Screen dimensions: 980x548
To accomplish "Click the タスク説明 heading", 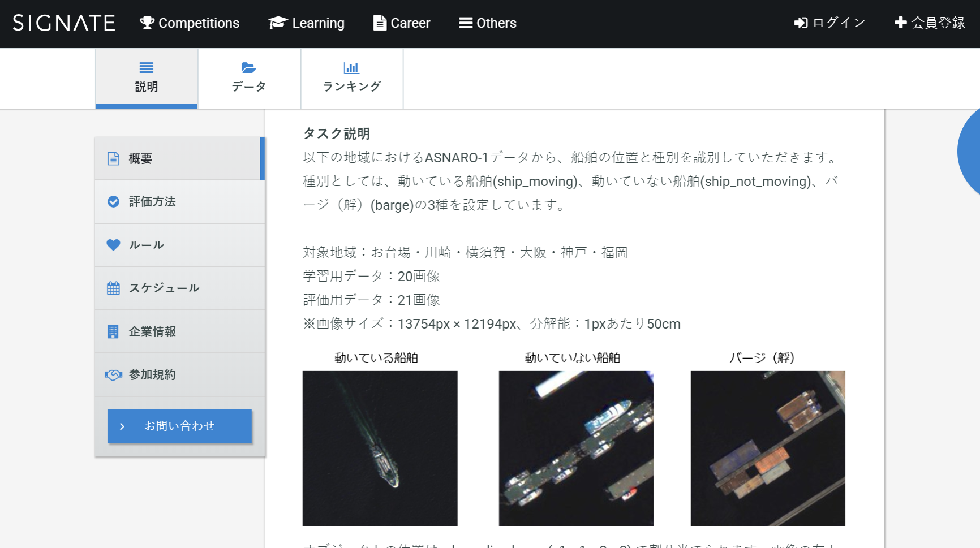I will click(x=337, y=133).
